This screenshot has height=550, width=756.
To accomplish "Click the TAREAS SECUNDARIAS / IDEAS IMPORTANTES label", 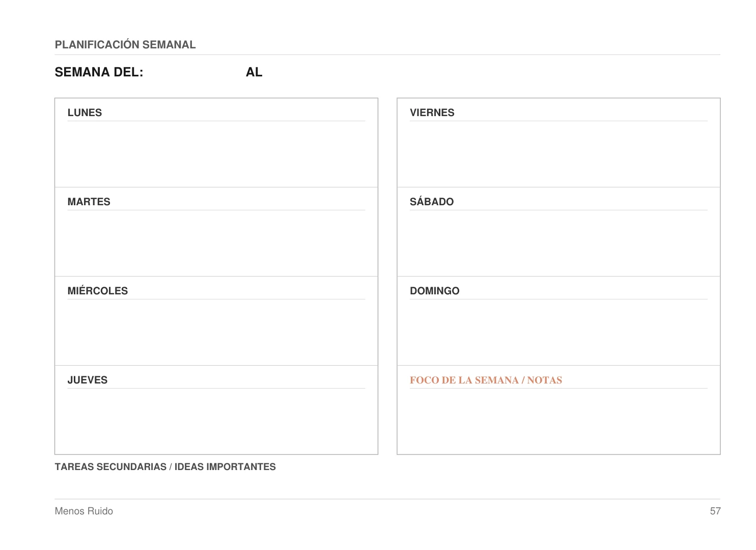I will (165, 466).
